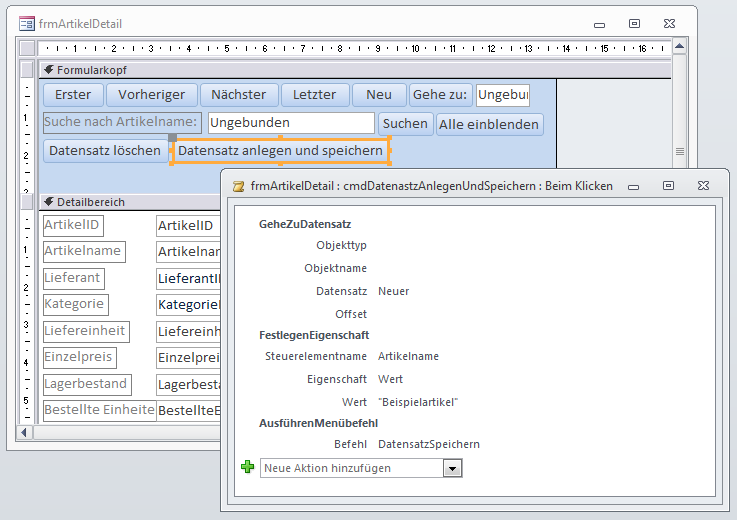Select the Lieferant label control
Image resolution: width=737 pixels, height=520 pixels.
click(73, 278)
